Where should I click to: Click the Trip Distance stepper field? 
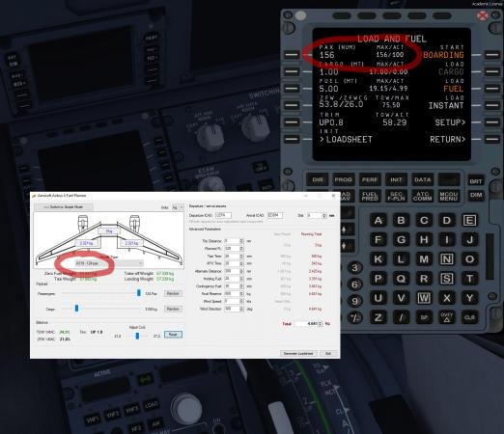(234, 241)
